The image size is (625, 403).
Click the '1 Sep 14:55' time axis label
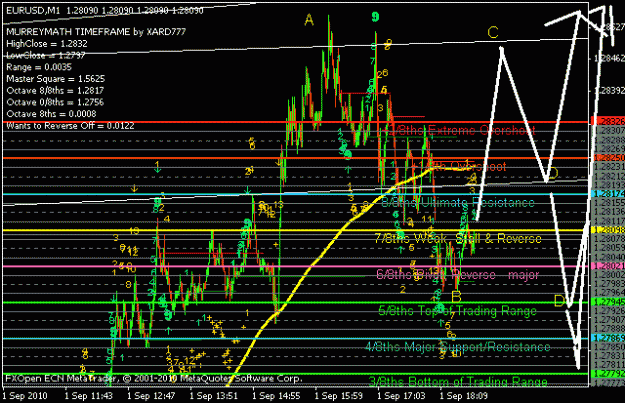(276, 396)
